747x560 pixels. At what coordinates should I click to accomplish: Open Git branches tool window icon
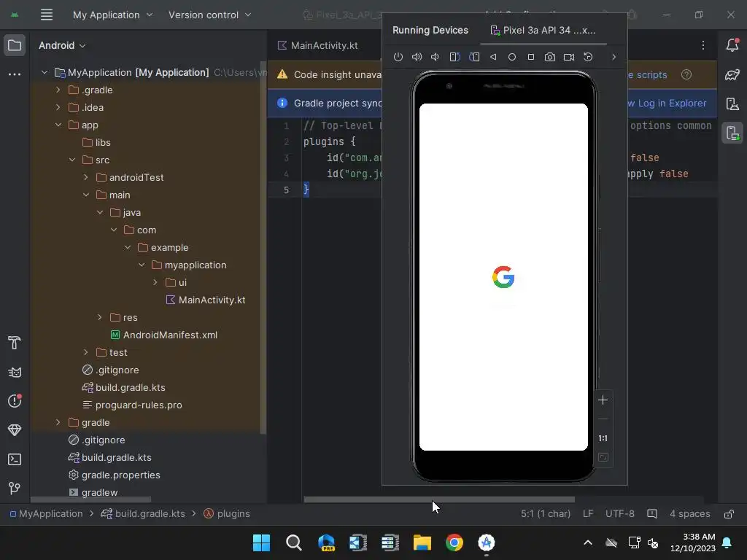[15, 488]
